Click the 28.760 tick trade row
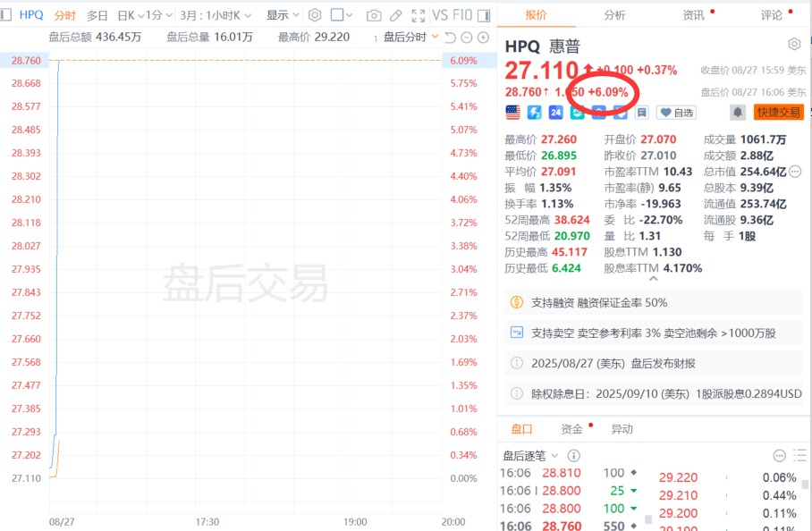The height and width of the screenshot is (531, 812). tap(568, 526)
